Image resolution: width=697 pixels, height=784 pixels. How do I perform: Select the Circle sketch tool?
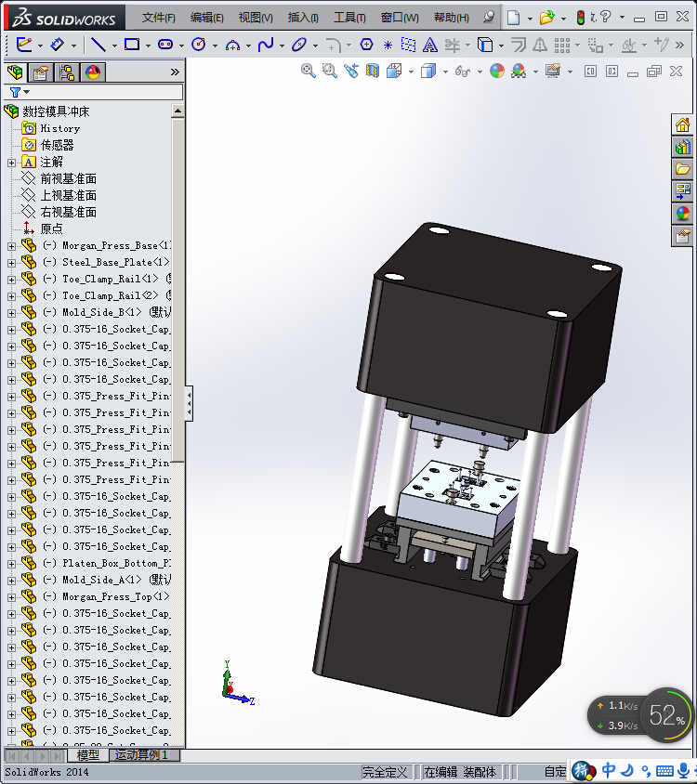pyautogui.click(x=199, y=45)
